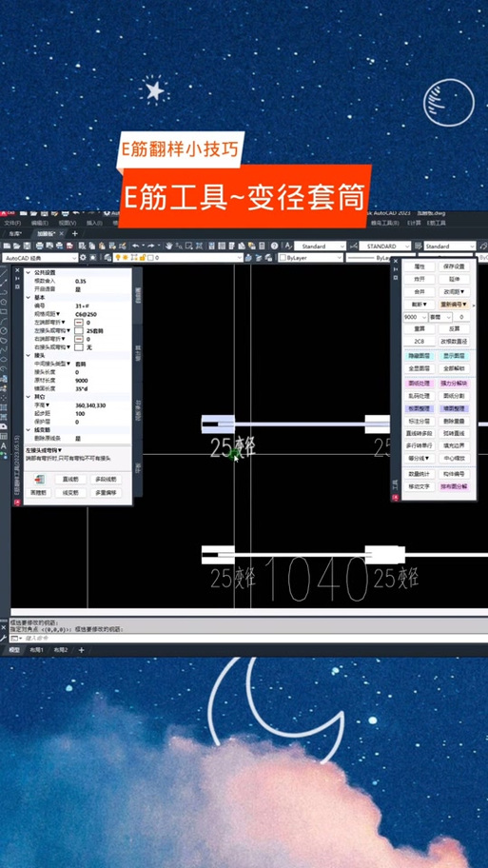Click the auto-hide icon on the left palette
488x868 pixels.
(x=17, y=279)
